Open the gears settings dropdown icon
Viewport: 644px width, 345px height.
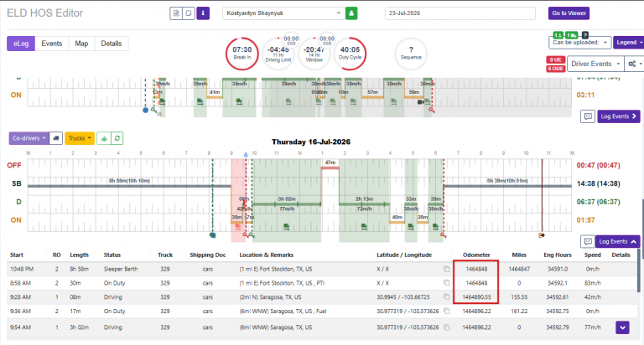634,64
